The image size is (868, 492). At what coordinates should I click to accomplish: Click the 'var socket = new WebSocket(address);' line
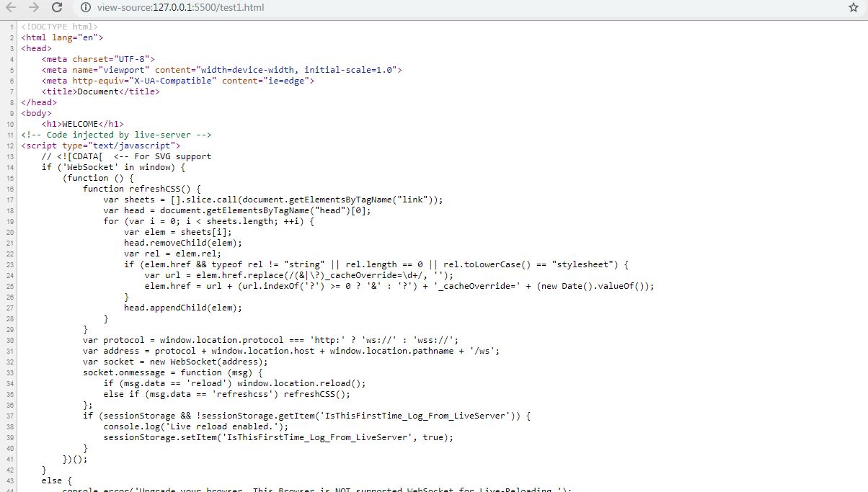175,362
